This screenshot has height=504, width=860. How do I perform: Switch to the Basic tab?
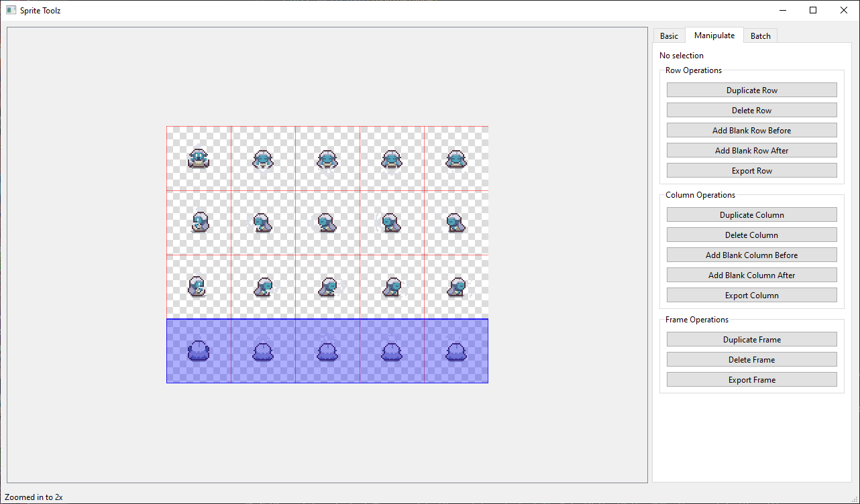(x=669, y=36)
